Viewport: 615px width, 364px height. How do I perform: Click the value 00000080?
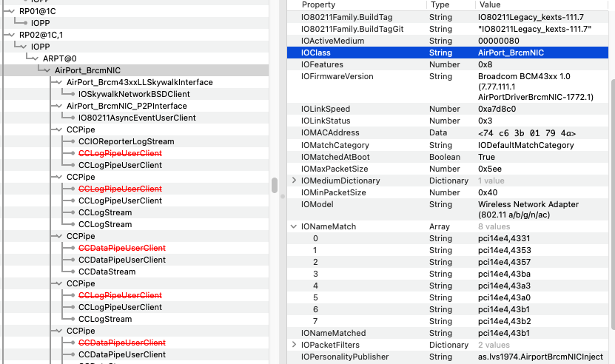point(499,41)
